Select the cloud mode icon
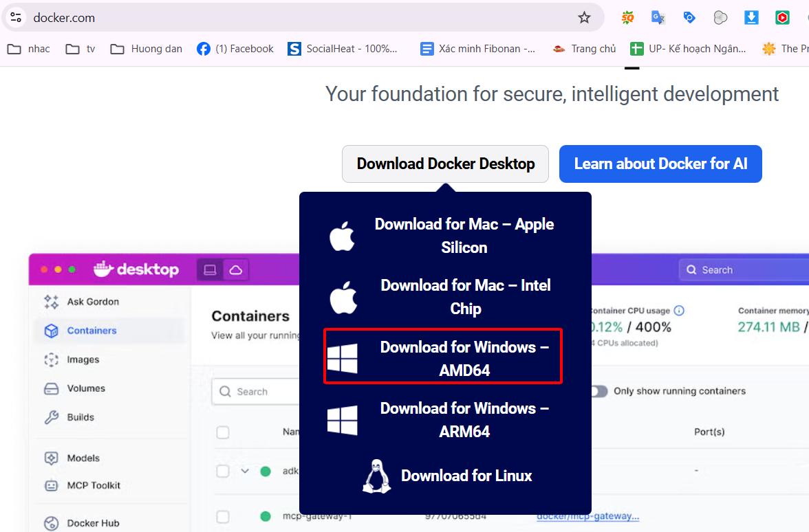809x532 pixels. point(236,269)
